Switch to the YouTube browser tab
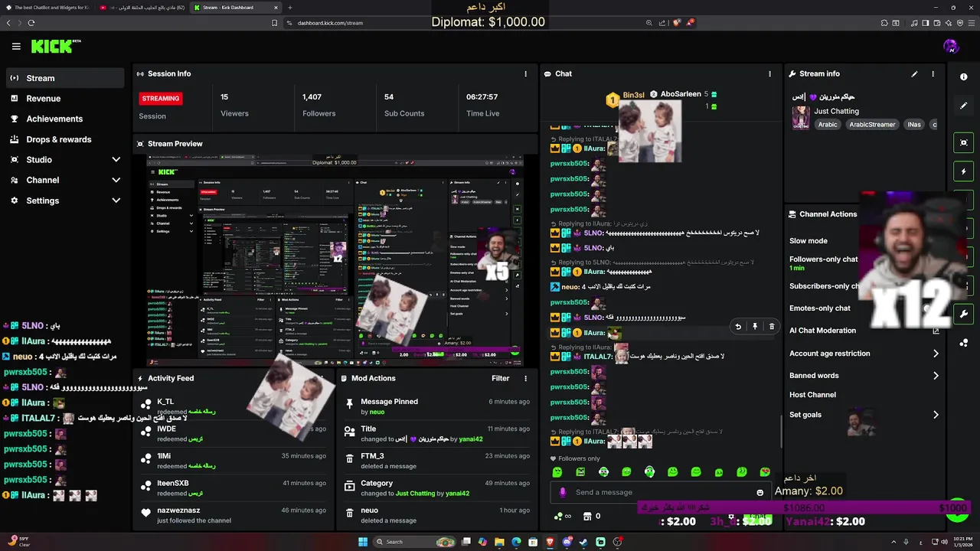980x551 pixels. (x=143, y=8)
